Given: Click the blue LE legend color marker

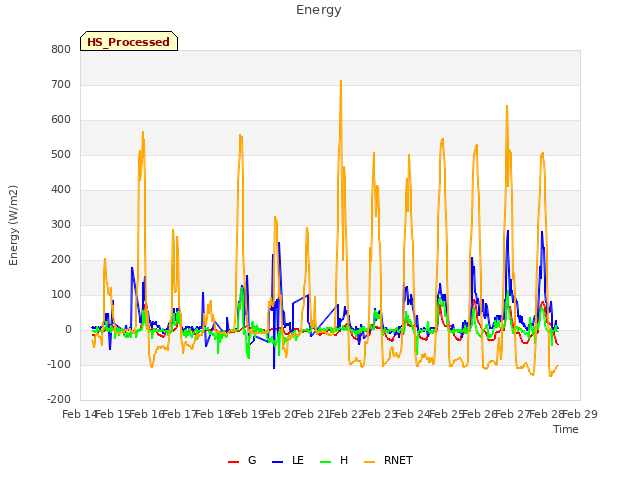Looking at the screenshot, I should click(x=277, y=462).
